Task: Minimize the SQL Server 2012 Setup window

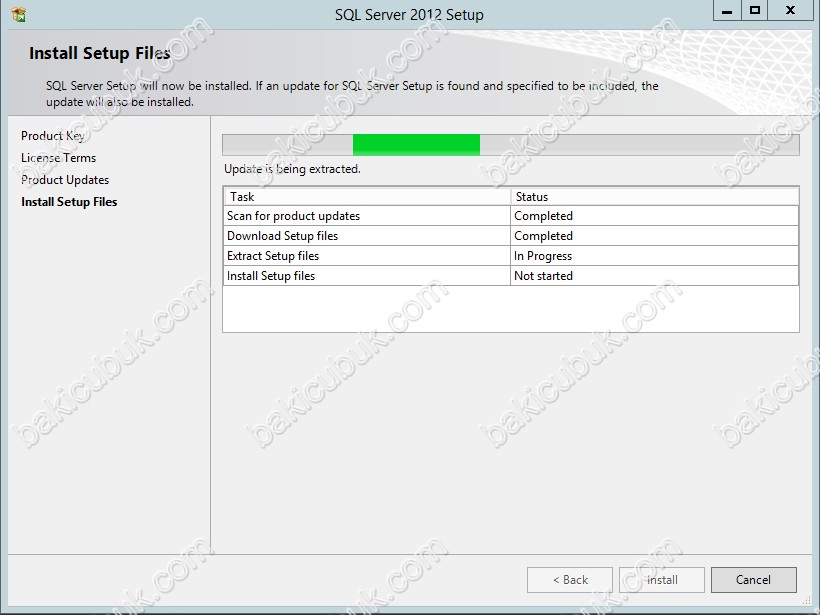Action: coord(727,10)
